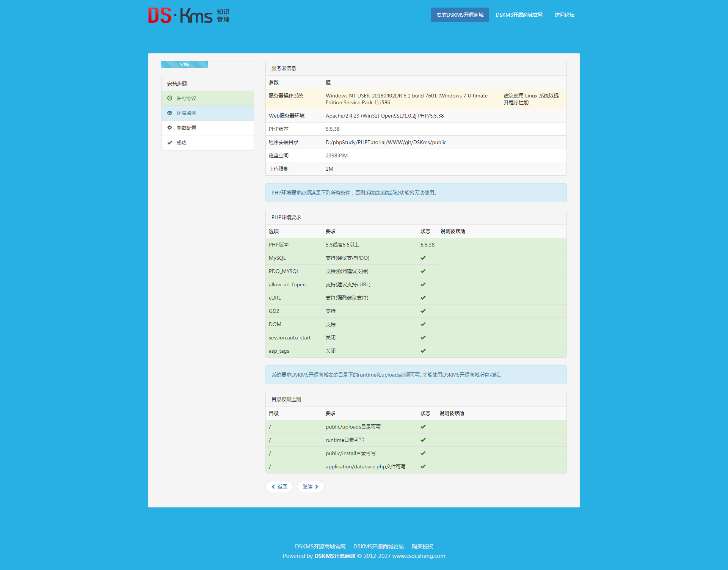Select the 参数配置 install step
The height and width of the screenshot is (570, 728).
pos(207,128)
